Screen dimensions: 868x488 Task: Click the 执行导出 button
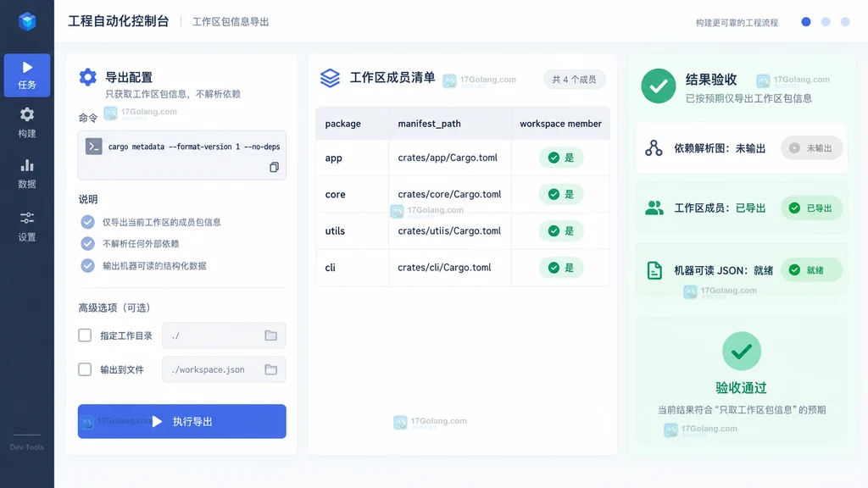[x=182, y=422]
